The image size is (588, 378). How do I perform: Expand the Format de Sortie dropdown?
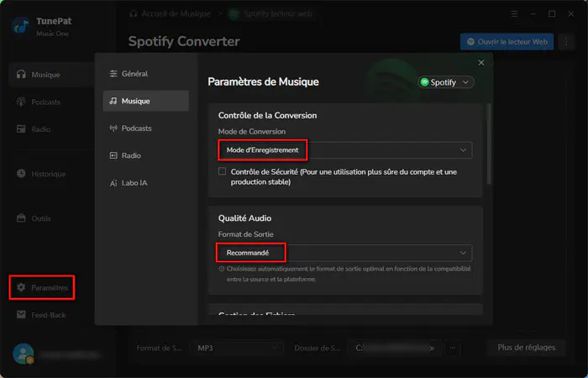coord(345,253)
